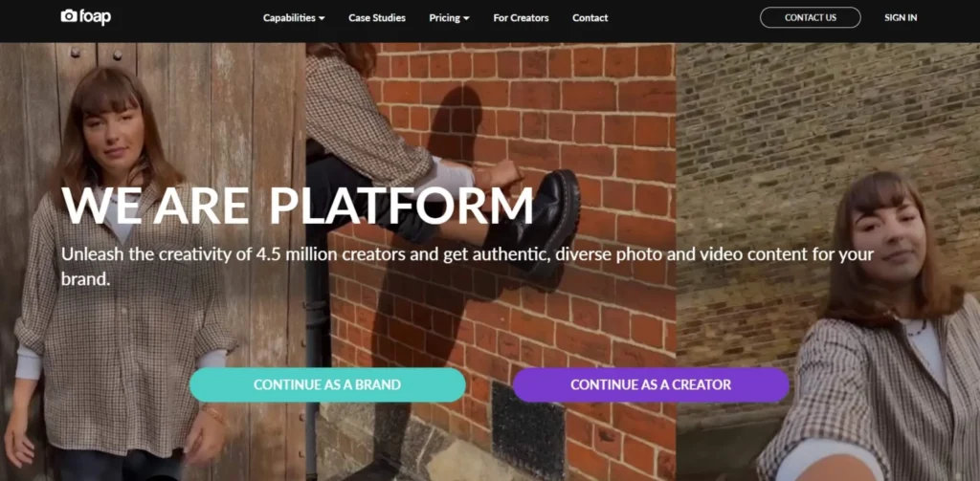Click the word PLATFORM in the headline
This screenshot has height=481, width=980.
(401, 205)
